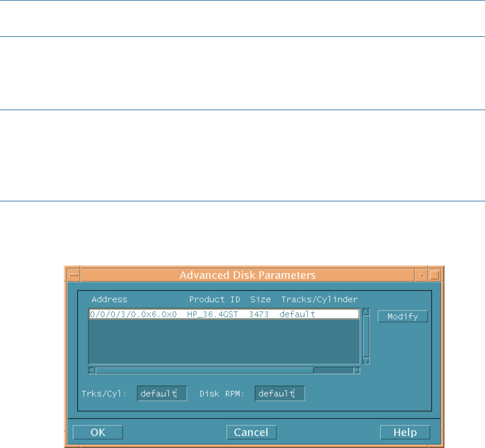Select disk row 0/0/0/3/0.0x6.0x0

click(x=224, y=314)
